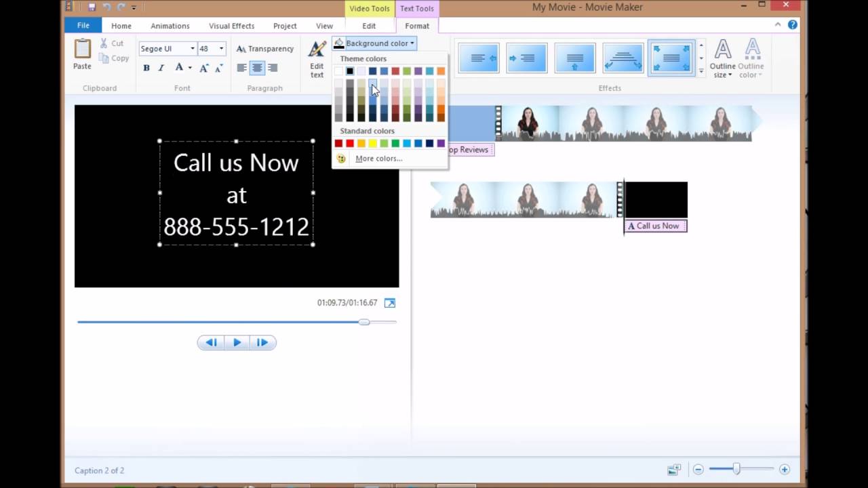Screen dimensions: 868x488
Task: Switch to the Visual Effects tab
Action: (232, 26)
